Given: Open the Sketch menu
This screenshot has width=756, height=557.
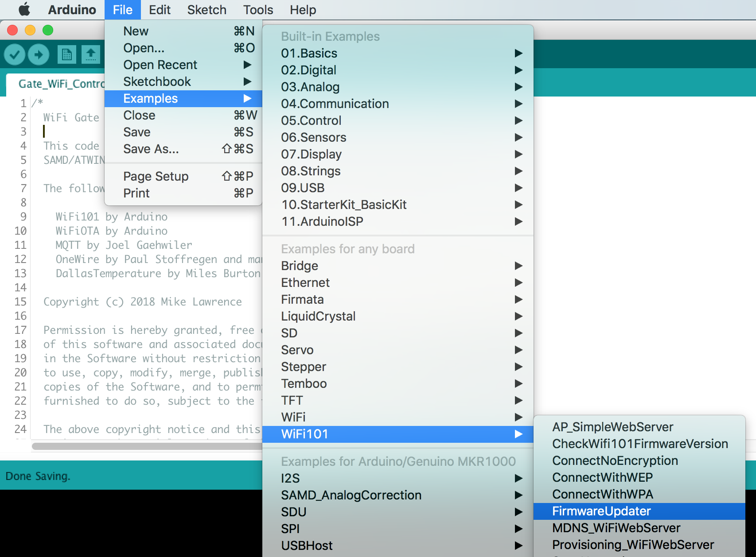Looking at the screenshot, I should click(207, 10).
